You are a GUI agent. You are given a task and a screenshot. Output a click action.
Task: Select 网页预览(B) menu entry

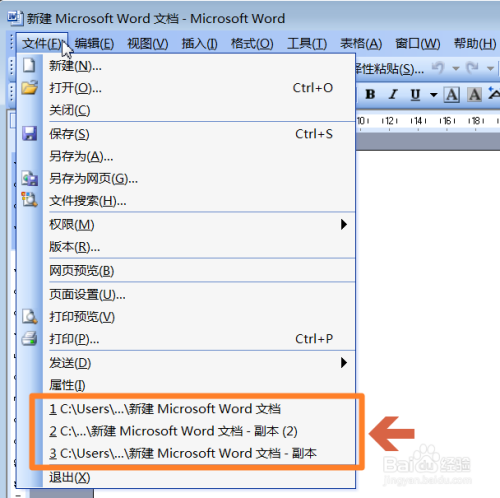pos(186,271)
